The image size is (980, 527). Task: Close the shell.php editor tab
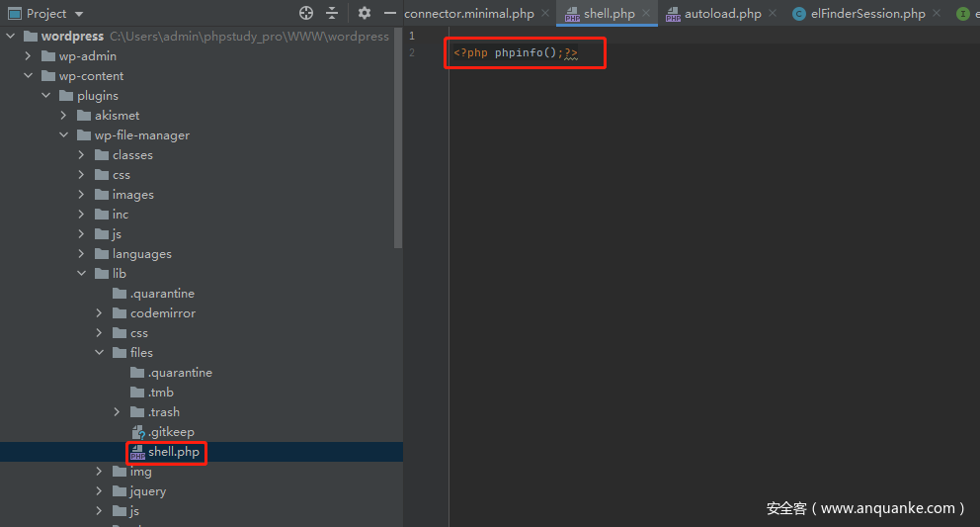(x=646, y=14)
